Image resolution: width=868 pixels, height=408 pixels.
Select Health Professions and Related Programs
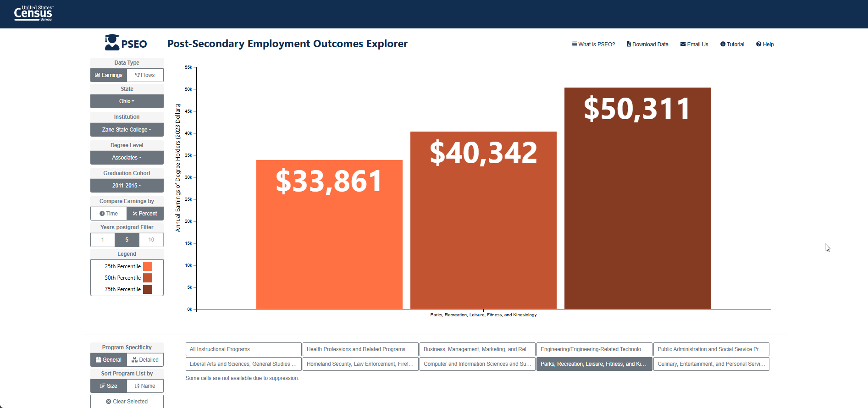pos(360,349)
